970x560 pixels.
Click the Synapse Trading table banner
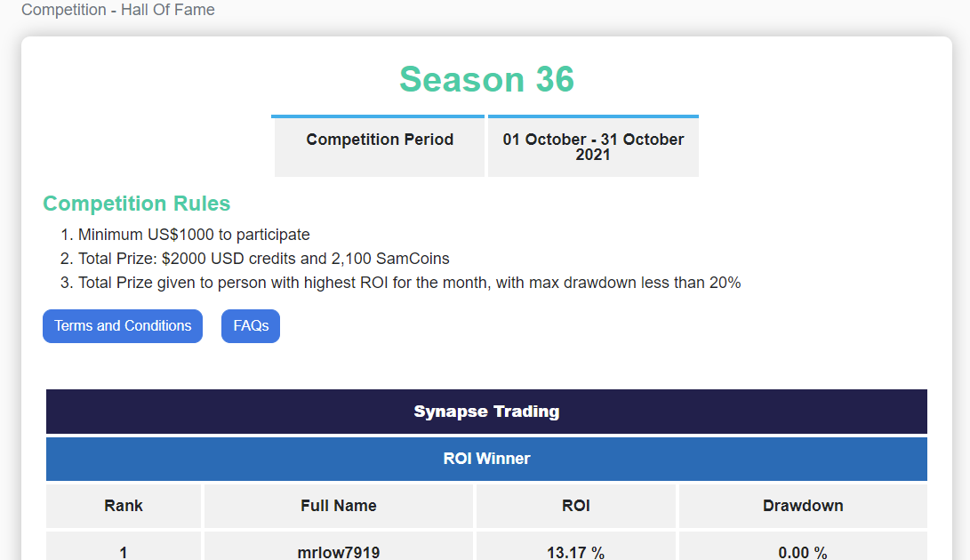coord(486,412)
